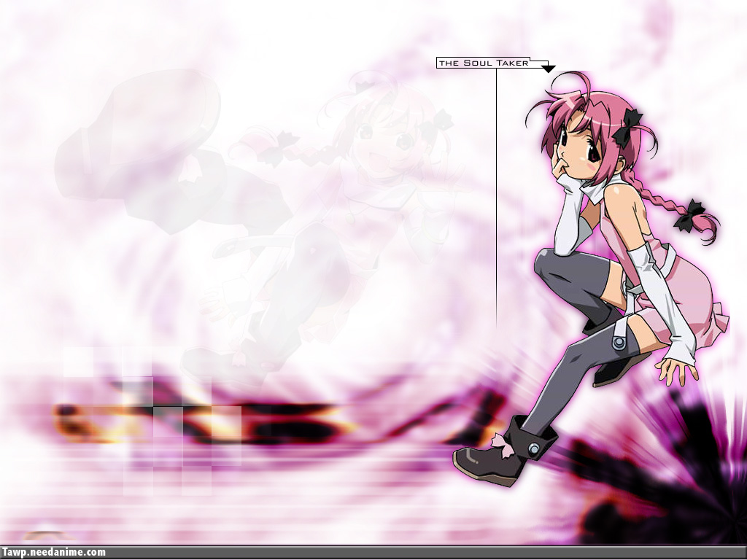Click the thin vertical line below the title
Viewport: 747px width, 560px height.
coord(496,197)
